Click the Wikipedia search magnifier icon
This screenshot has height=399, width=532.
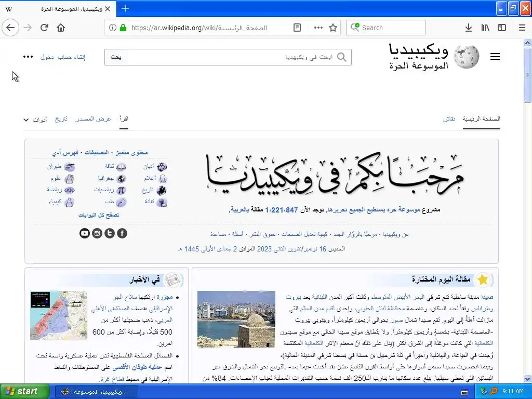pos(342,57)
